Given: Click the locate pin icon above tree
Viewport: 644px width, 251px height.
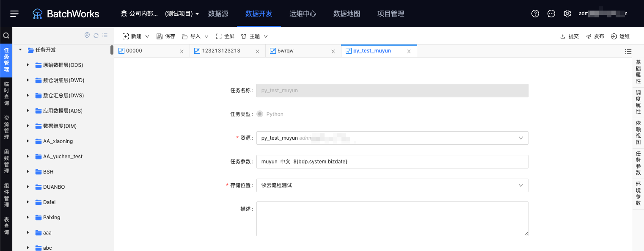Looking at the screenshot, I should coord(87,35).
